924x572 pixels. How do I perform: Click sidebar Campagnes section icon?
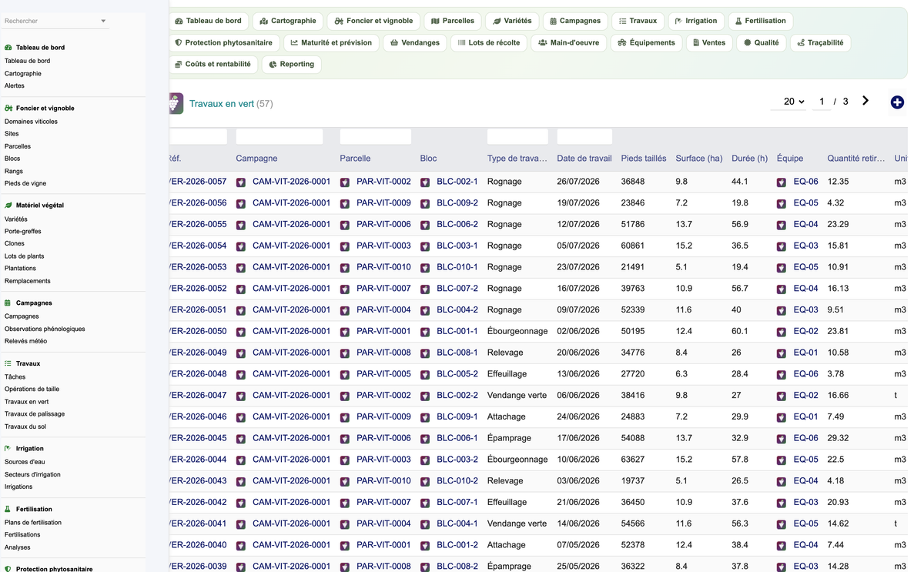click(x=8, y=303)
